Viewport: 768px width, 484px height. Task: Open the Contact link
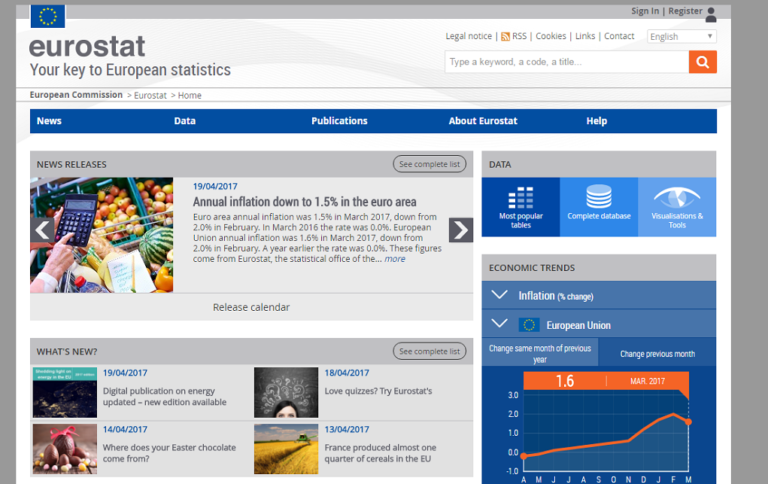(x=619, y=36)
